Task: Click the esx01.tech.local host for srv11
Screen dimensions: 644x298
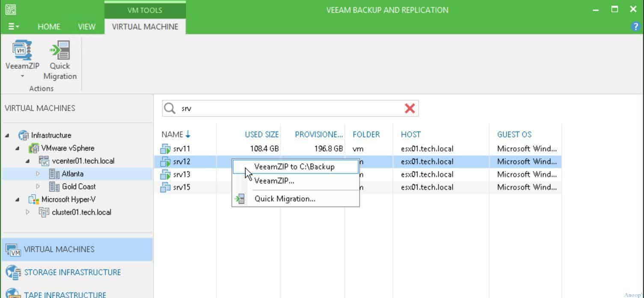Action: tap(427, 149)
